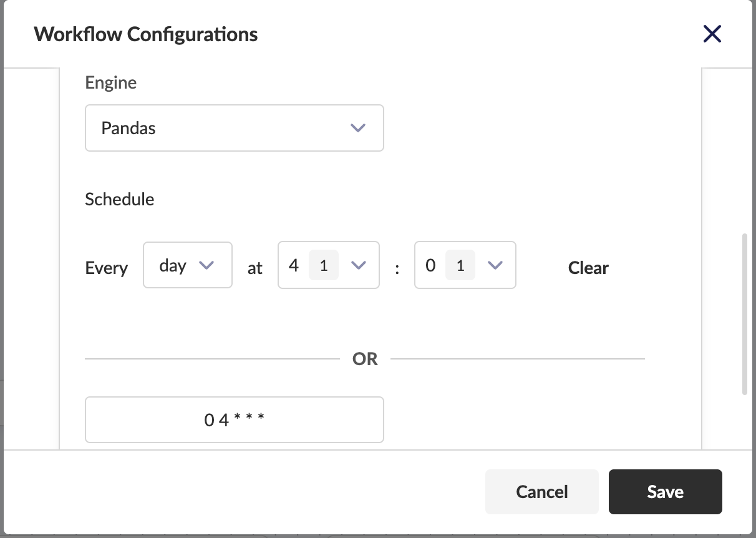Expand the hour selector chevron
Image resolution: width=756 pixels, height=538 pixels.
[x=357, y=265]
